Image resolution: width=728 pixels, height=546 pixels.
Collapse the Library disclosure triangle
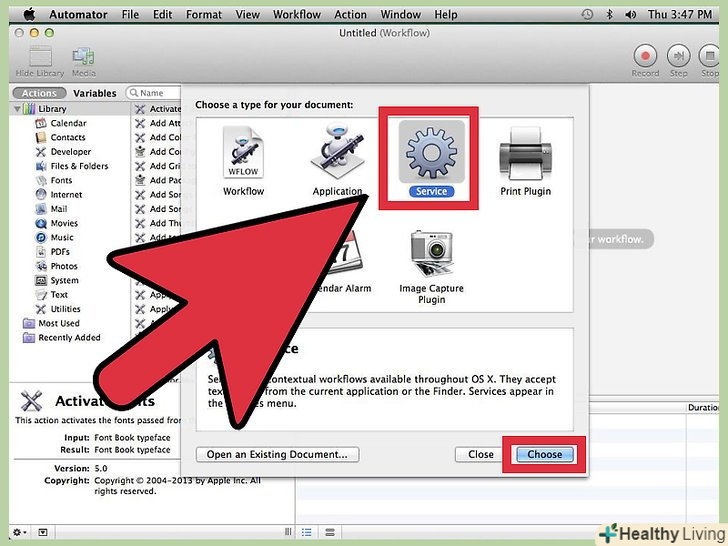(17, 109)
